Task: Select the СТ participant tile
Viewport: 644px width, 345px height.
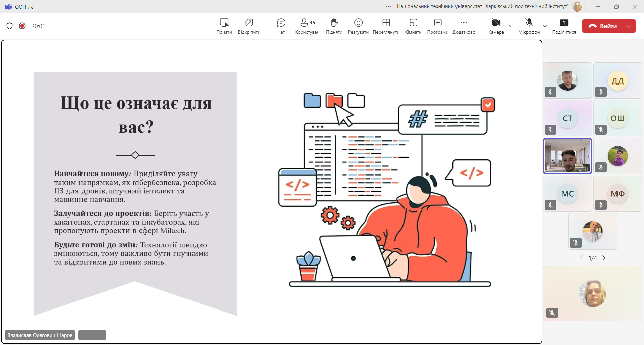Action: point(568,118)
